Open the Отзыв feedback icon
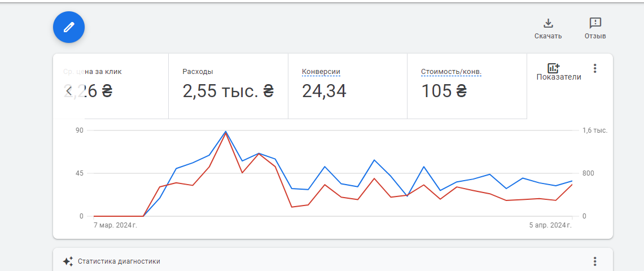Image resolution: width=644 pixels, height=271 pixels. 595,23
